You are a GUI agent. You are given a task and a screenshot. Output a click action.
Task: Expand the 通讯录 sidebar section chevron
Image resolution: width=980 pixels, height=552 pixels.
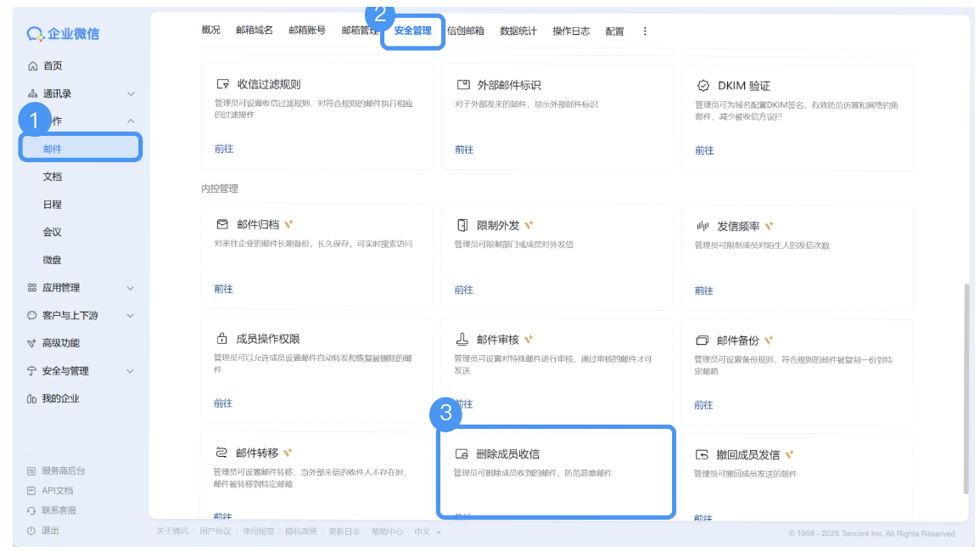coord(131,94)
